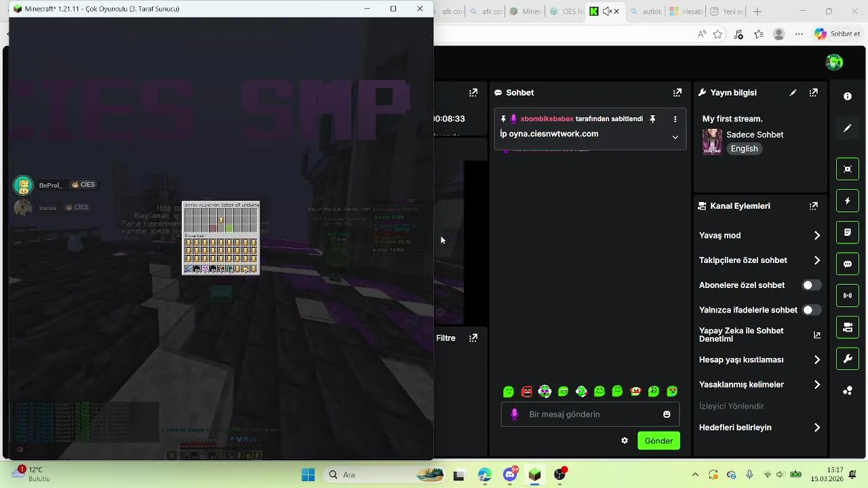Show hidden system tray icons
Screen dimensions: 868x488
695,474
